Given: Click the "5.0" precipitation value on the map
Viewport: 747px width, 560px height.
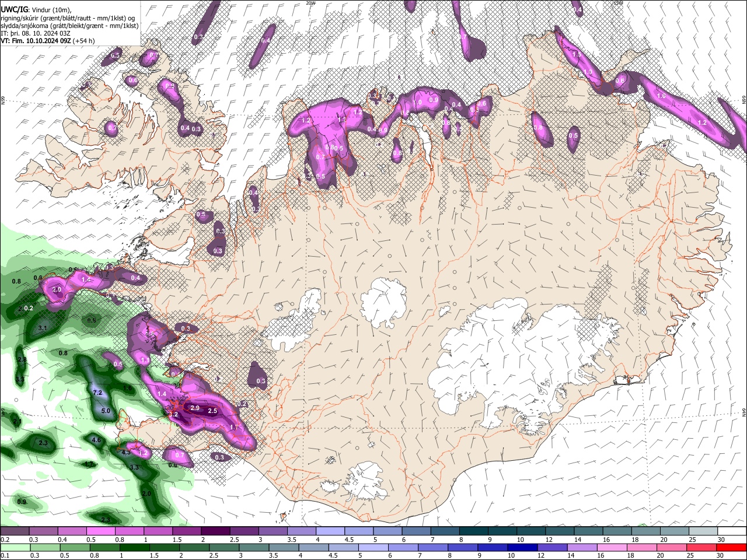Looking at the screenshot, I should click(x=106, y=411).
